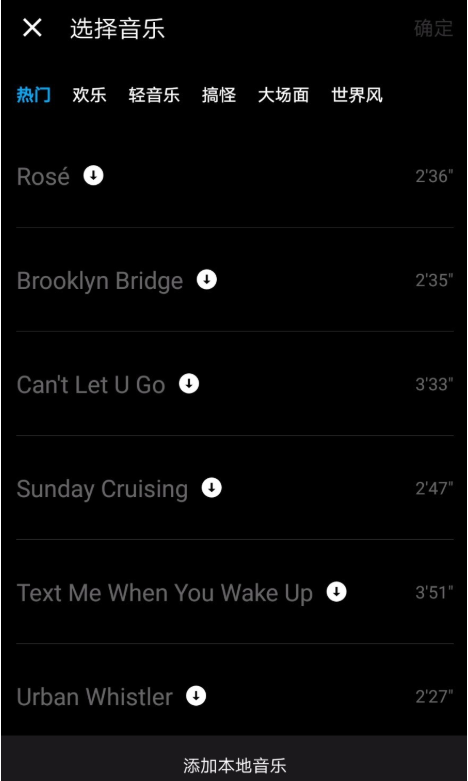Tap 添加本地音乐 to add local music
The height and width of the screenshot is (781, 468).
234,766
